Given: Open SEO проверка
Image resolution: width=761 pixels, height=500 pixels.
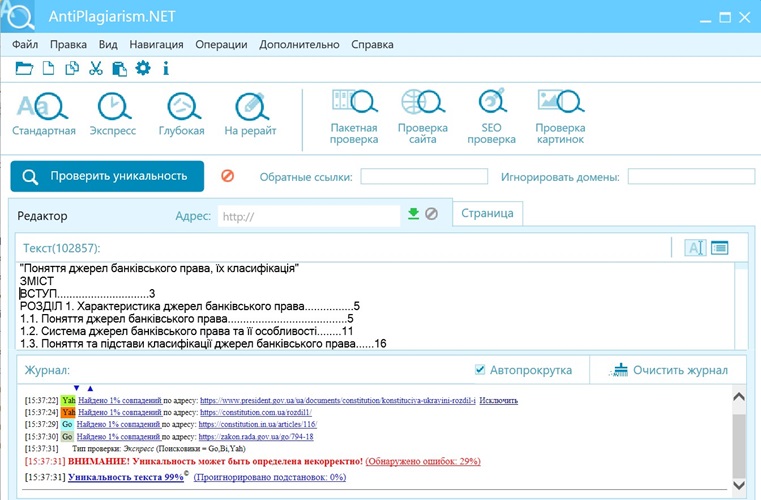Looking at the screenshot, I should (491, 117).
